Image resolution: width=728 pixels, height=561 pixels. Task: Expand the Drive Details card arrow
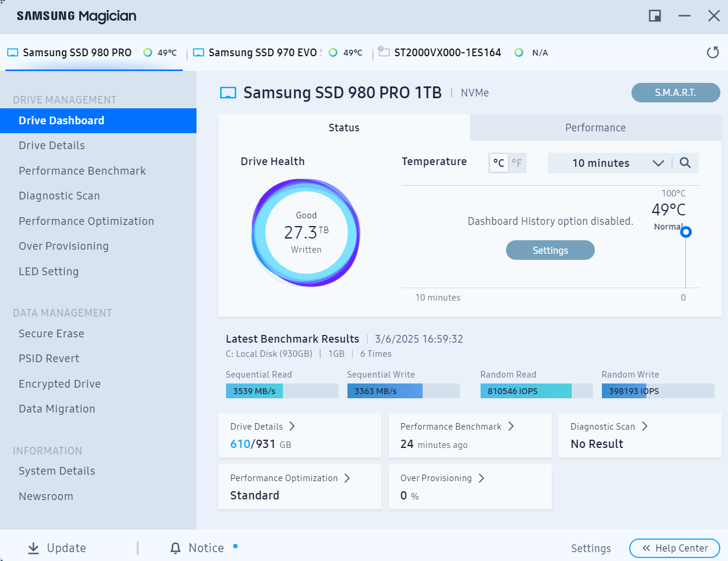pyautogui.click(x=292, y=426)
